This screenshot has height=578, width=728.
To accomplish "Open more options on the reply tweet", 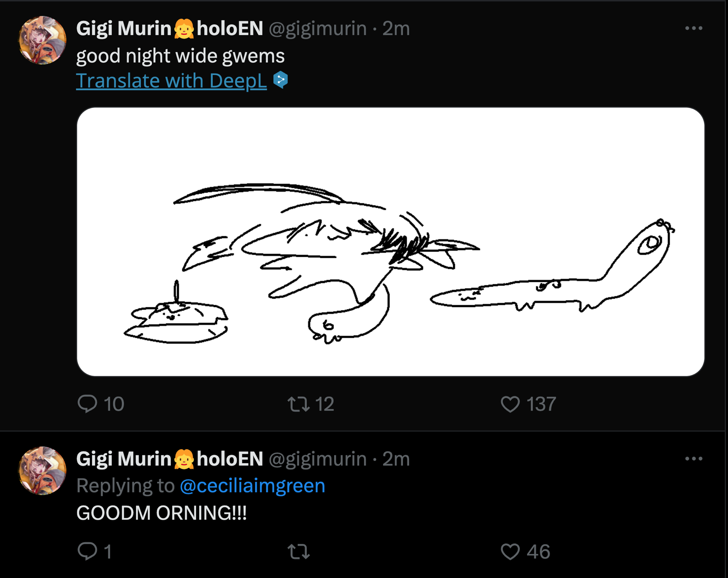I will point(693,459).
